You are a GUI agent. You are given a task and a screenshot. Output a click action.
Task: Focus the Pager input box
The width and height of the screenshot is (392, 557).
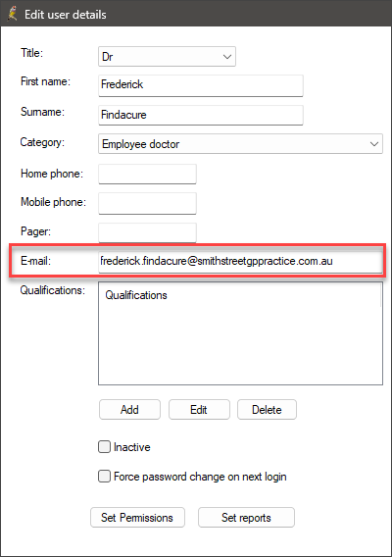click(147, 232)
